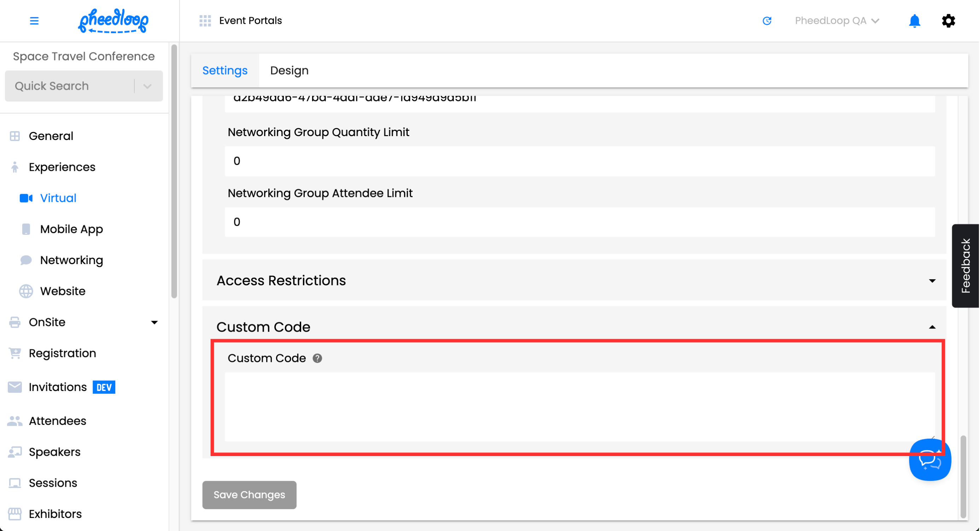980x531 pixels.
Task: Open the notifications bell
Action: pos(914,21)
